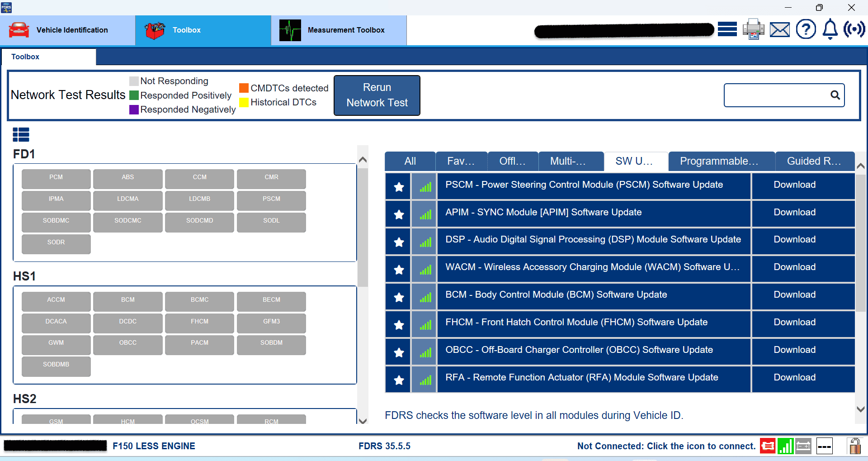Toggle favorite star for BCM Software Update
Screen dimensions: 868x461
(398, 297)
